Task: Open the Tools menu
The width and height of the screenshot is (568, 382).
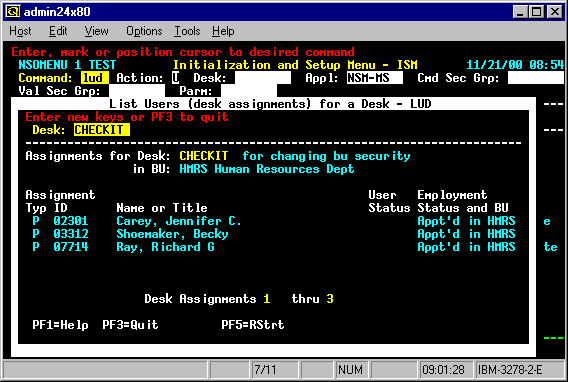Action: point(187,31)
